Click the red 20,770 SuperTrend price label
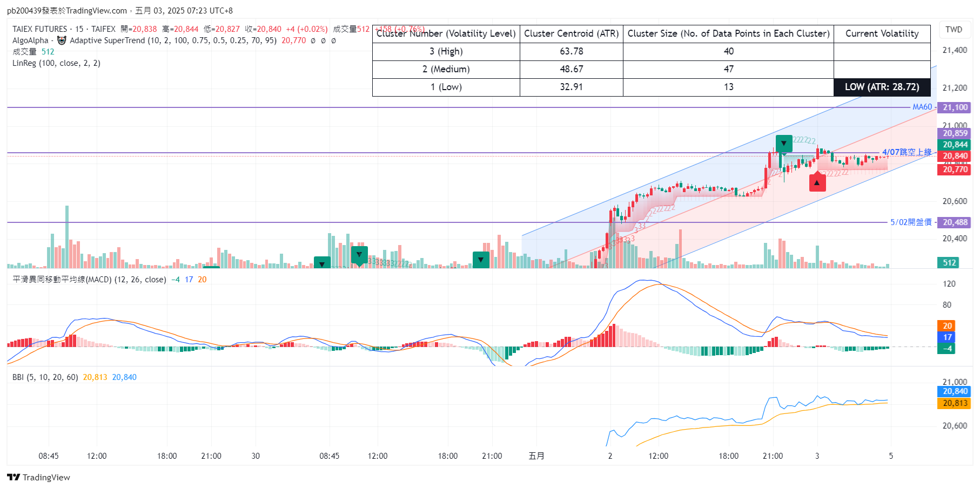Image resolution: width=980 pixels, height=489 pixels. click(955, 169)
